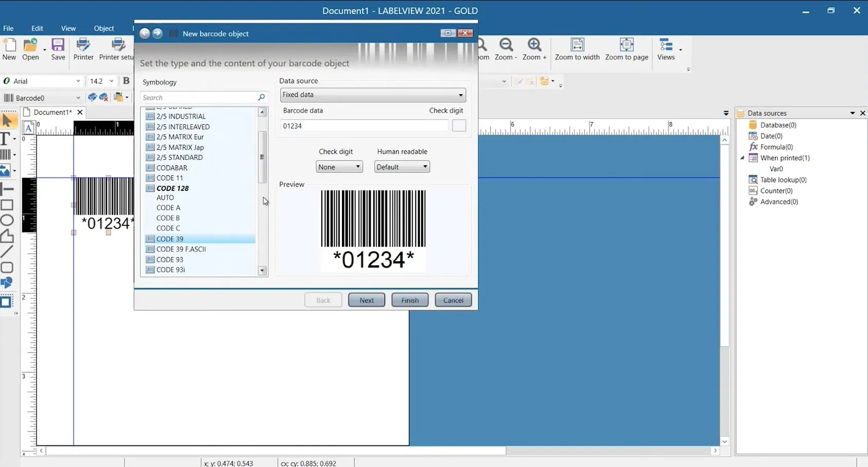Open the Barcode0 object dropdown
The image size is (868, 467).
[78, 98]
